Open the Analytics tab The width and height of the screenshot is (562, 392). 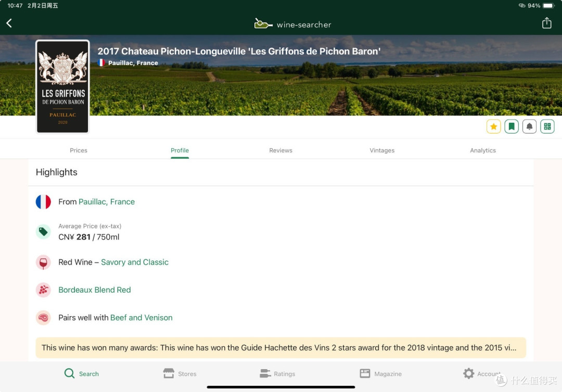(x=483, y=150)
